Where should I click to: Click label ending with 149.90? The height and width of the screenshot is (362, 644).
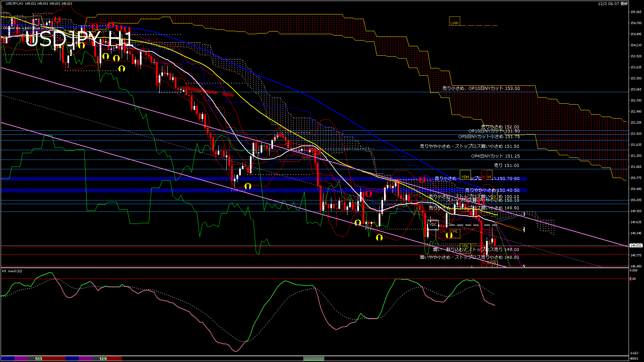tap(474, 208)
